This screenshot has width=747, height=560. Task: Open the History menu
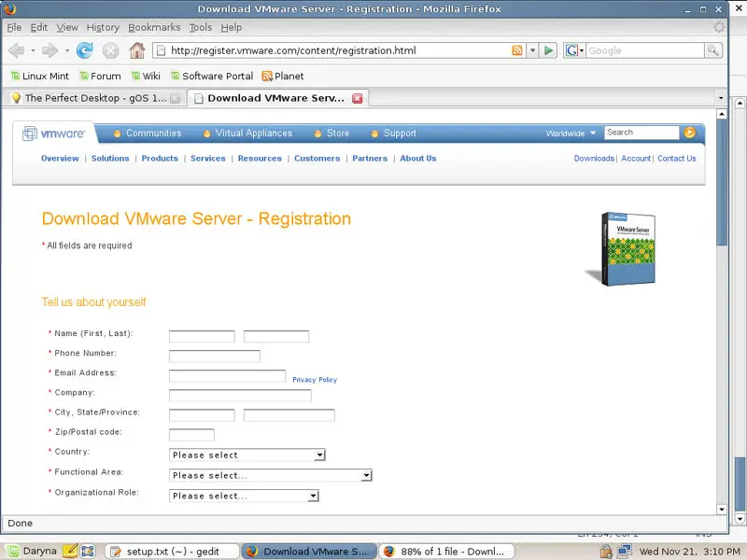[103, 28]
